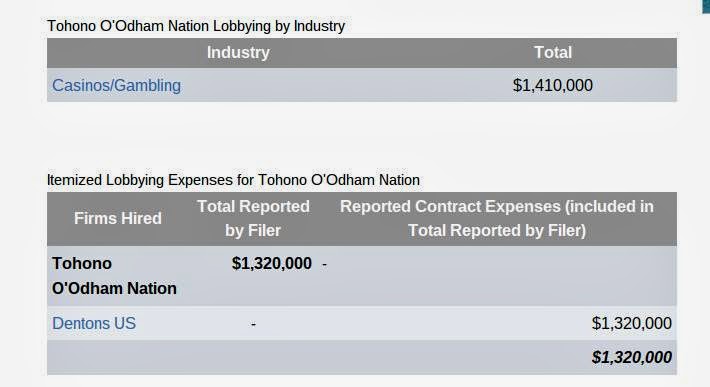Click the blue element in top-right corner

(705, 6)
